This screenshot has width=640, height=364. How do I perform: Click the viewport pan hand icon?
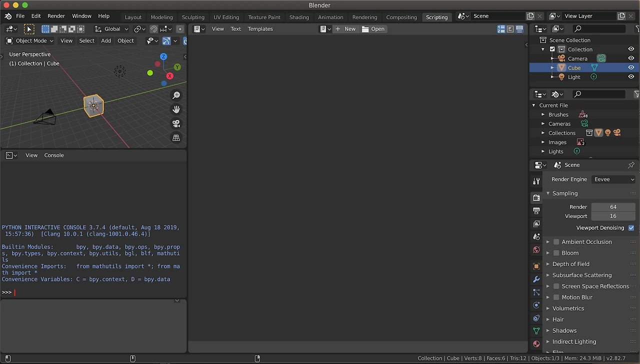coord(176,109)
